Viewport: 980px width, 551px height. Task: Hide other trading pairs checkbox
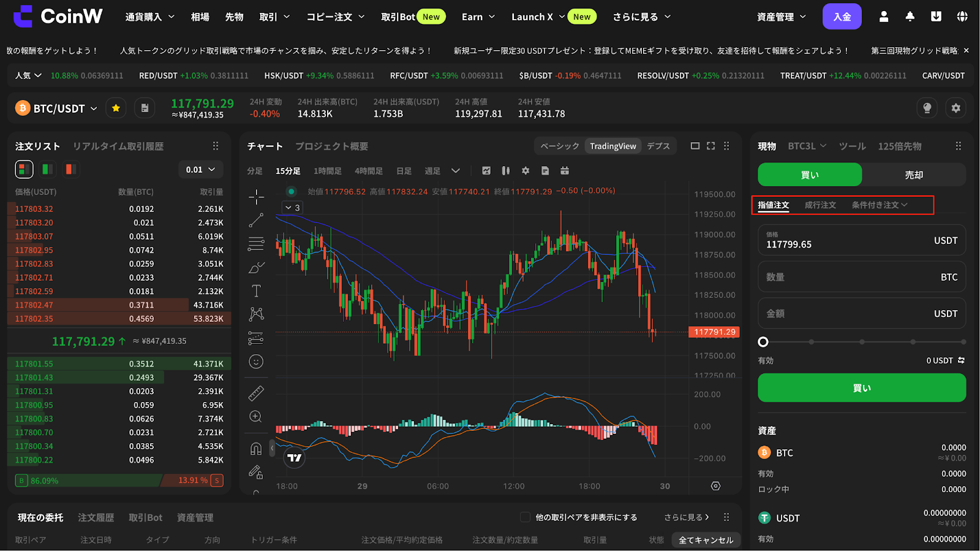525,517
